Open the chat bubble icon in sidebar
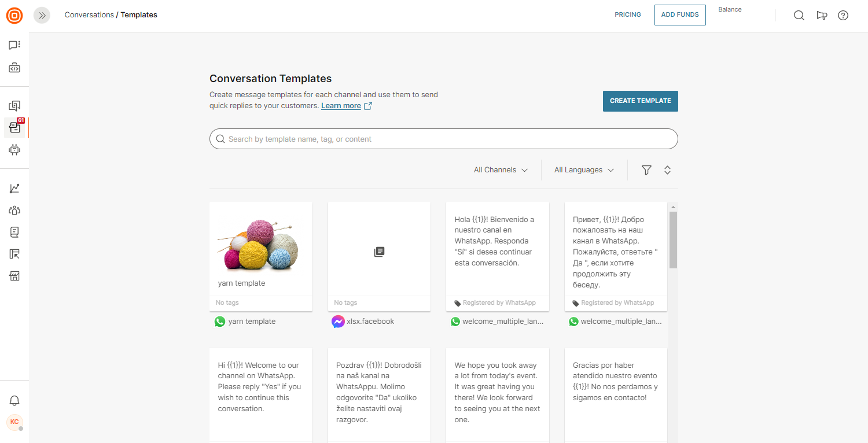 coord(14,45)
